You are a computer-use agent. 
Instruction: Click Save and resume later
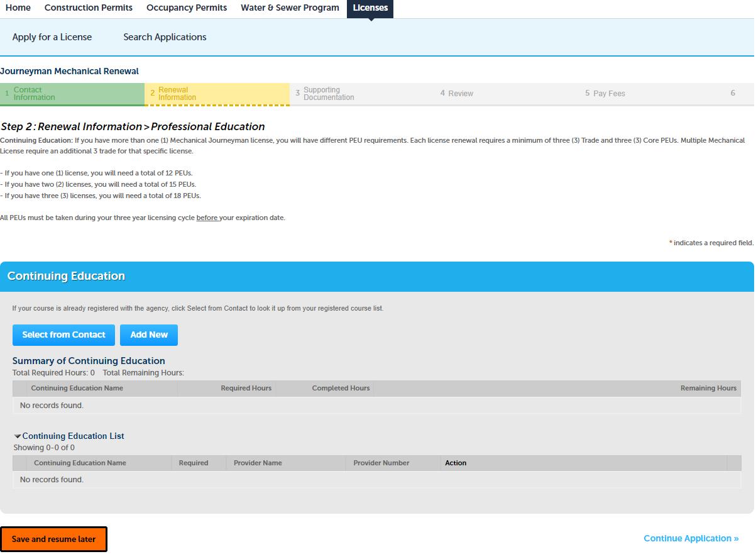point(53,540)
